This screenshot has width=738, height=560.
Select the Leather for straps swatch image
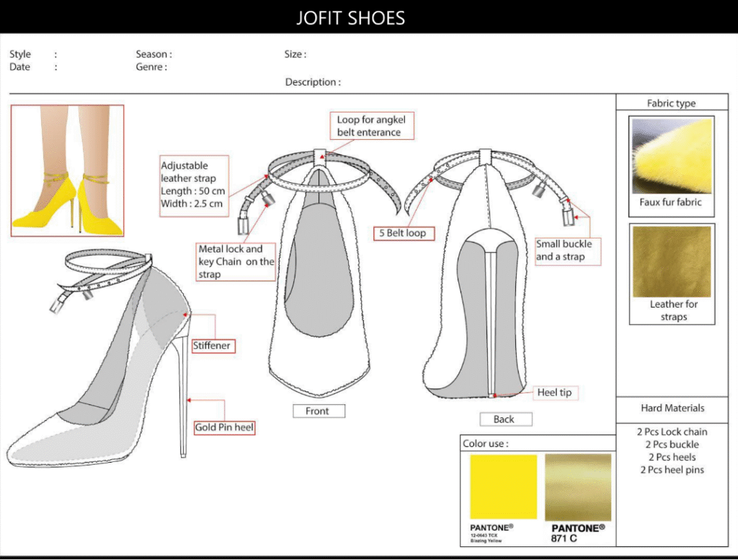(x=672, y=262)
